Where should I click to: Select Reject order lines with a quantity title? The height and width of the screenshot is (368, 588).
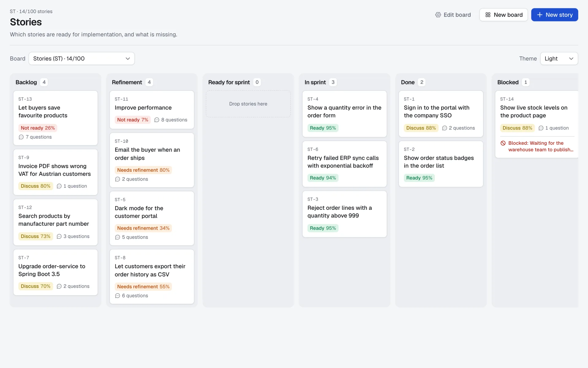click(340, 212)
